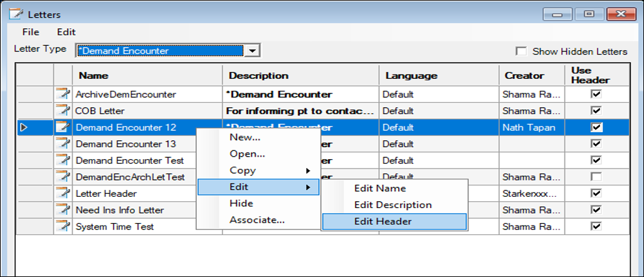Click the letter icon beside Letter Header
644x277 pixels.
pyautogui.click(x=63, y=194)
